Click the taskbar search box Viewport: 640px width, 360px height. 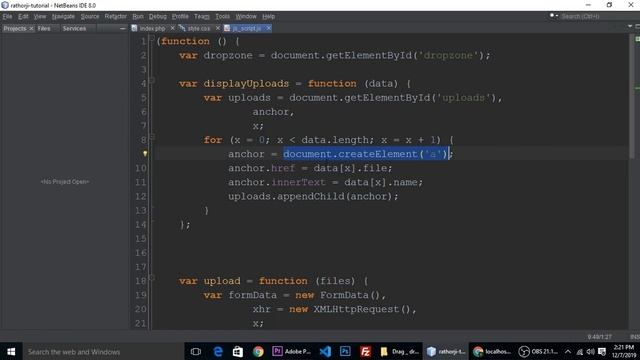103,351
